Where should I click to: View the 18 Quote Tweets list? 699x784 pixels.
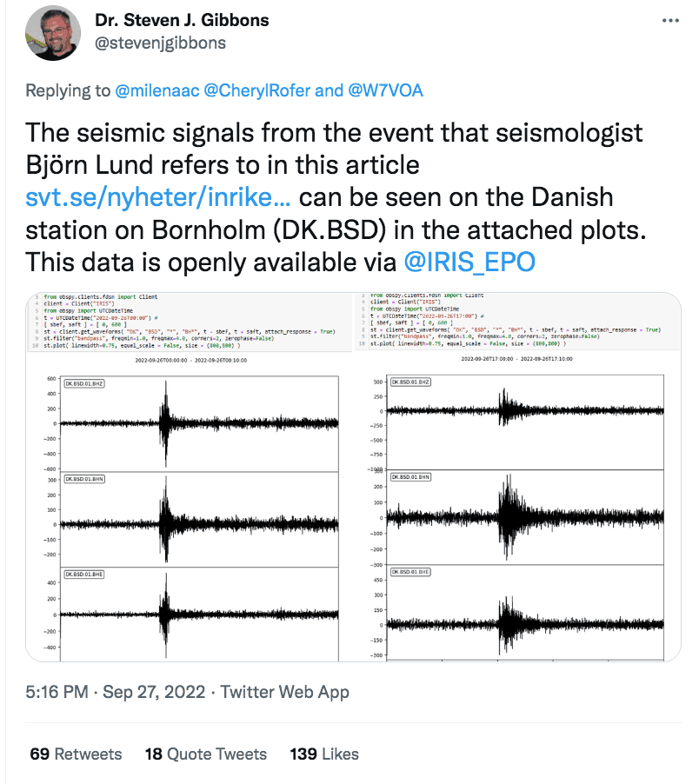click(206, 754)
